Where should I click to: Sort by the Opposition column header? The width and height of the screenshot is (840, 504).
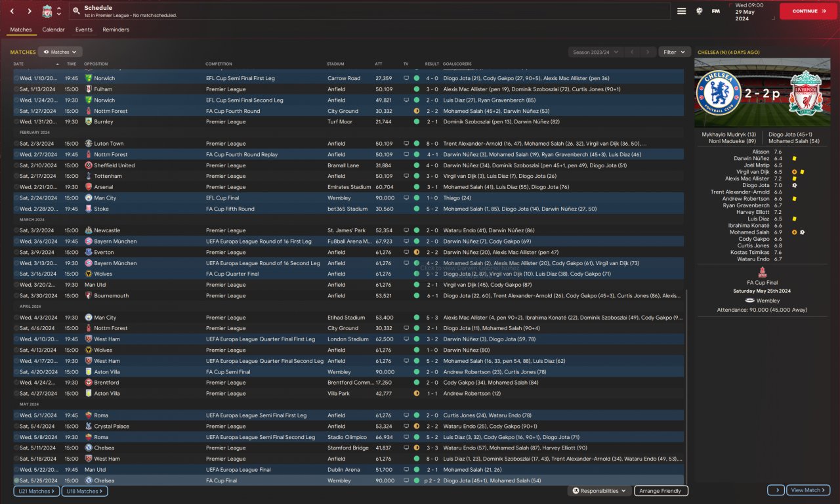pyautogui.click(x=96, y=64)
